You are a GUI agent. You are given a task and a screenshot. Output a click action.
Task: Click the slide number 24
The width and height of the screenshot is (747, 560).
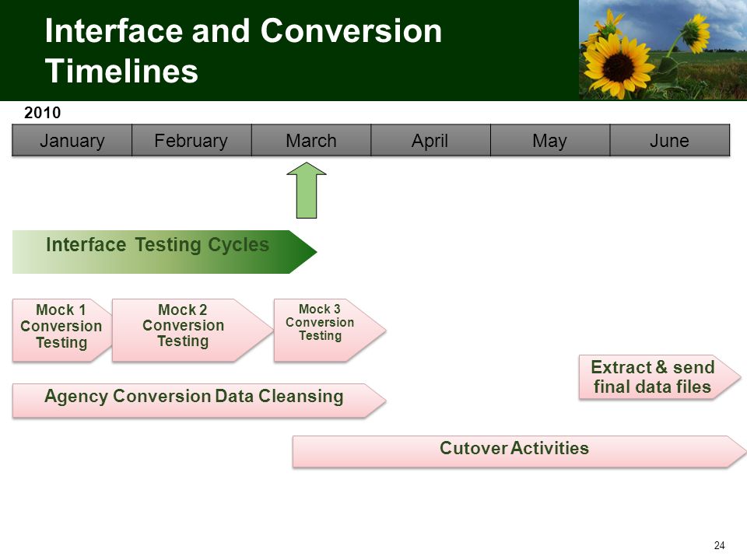coord(719,545)
